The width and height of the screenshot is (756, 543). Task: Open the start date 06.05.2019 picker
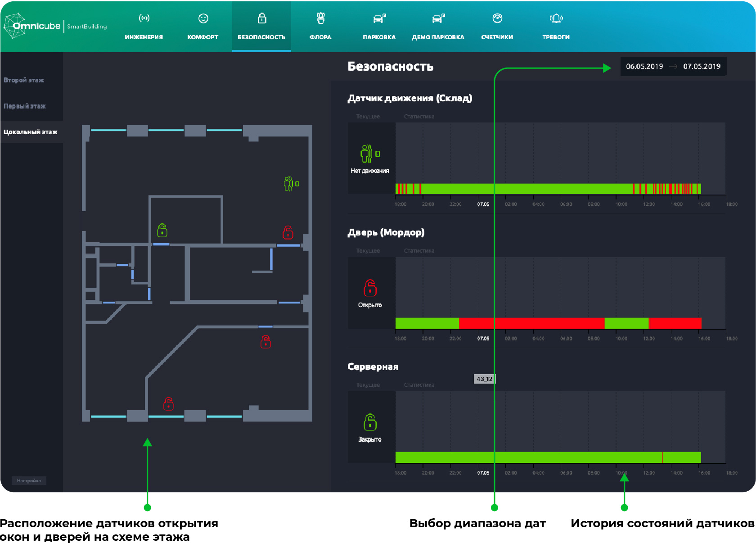(x=644, y=67)
